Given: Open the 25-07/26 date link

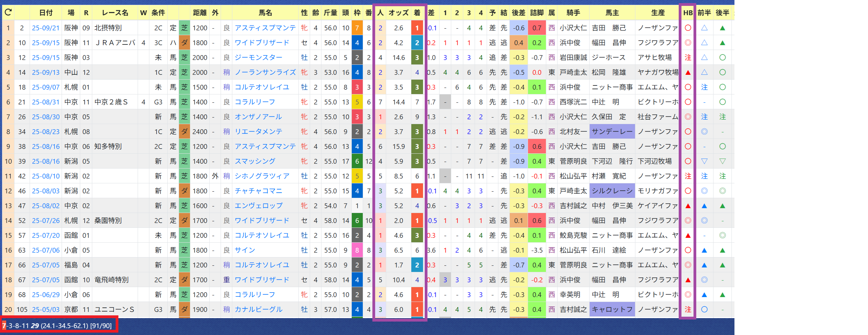Looking at the screenshot, I should [x=46, y=221].
